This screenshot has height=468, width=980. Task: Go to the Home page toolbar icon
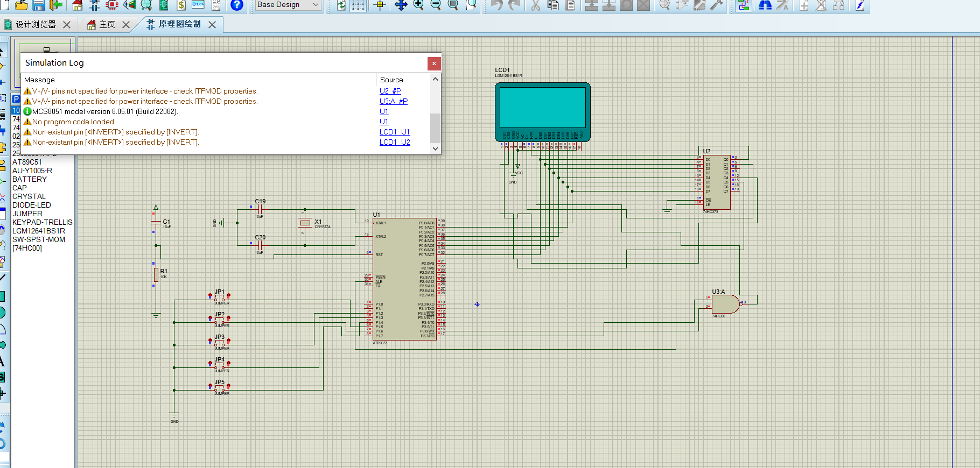[x=77, y=5]
